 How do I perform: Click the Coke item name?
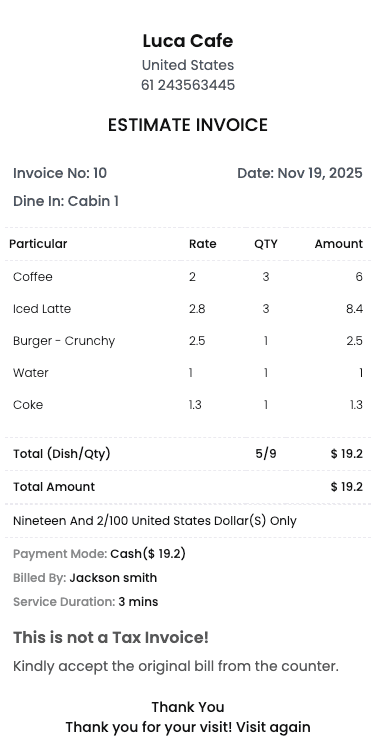(28, 405)
